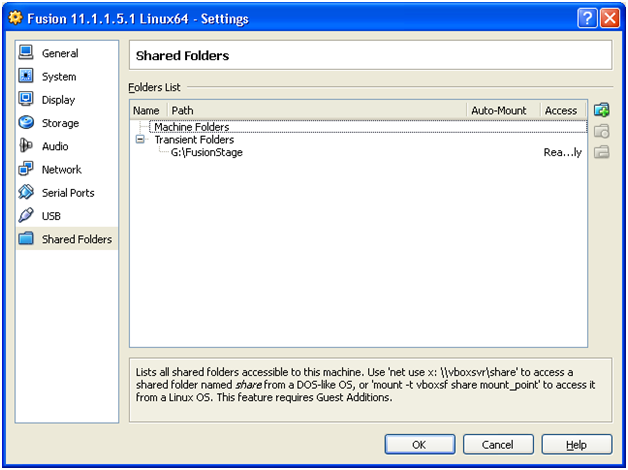Image resolution: width=628 pixels, height=470 pixels.
Task: Click the Cancel button
Action: coord(498,444)
